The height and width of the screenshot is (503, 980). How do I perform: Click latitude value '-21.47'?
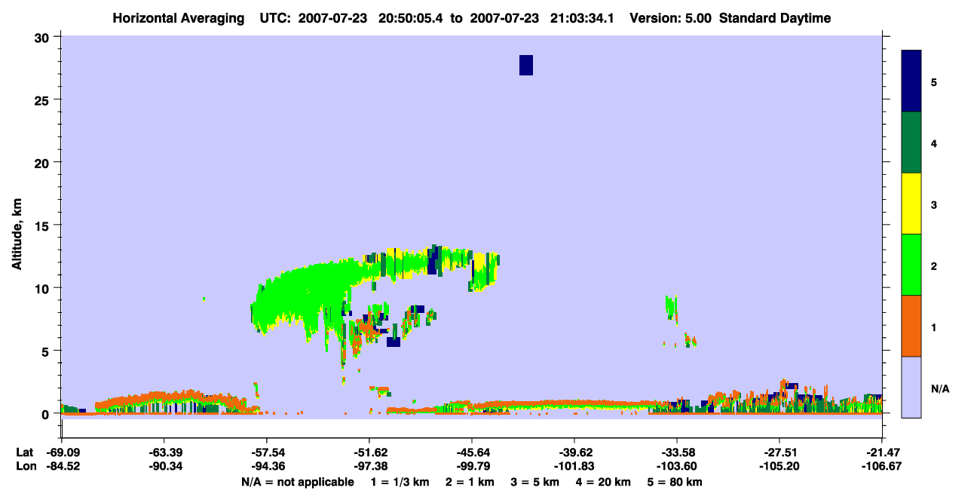pyautogui.click(x=882, y=452)
